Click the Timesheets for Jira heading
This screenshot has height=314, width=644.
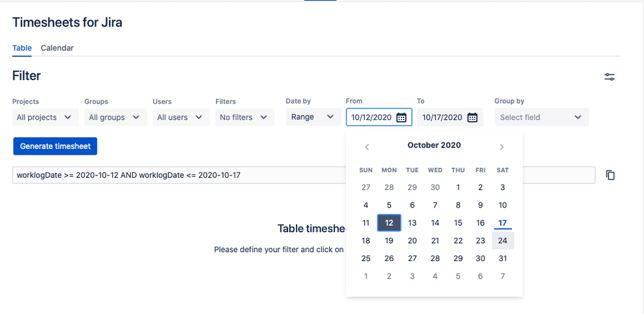[67, 22]
